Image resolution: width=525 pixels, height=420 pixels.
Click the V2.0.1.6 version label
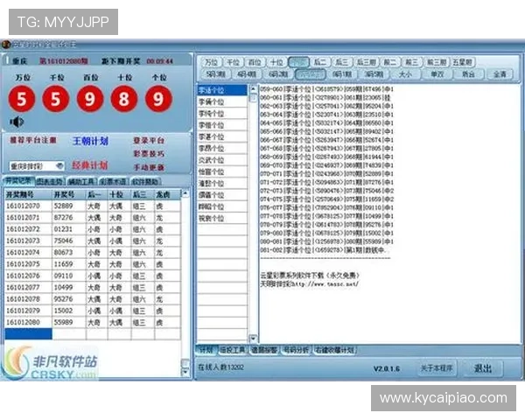[x=387, y=368]
